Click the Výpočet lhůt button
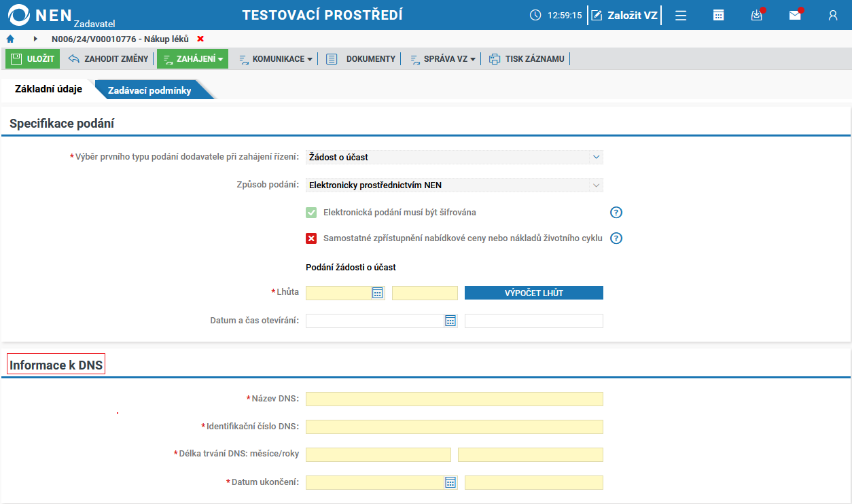The image size is (852, 504). point(534,293)
